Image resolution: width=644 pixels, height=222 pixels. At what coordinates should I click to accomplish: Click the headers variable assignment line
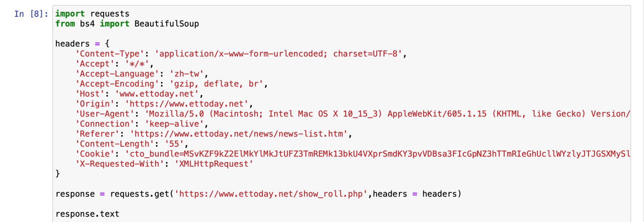(83, 44)
